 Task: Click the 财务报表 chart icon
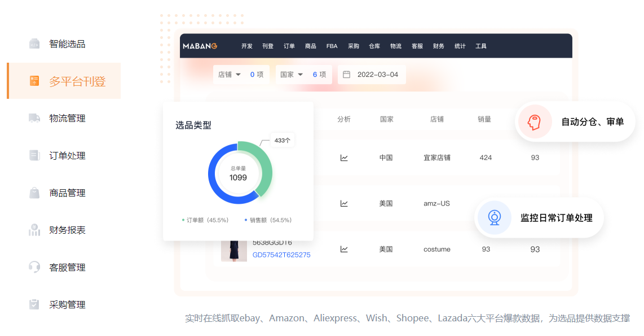point(34,230)
